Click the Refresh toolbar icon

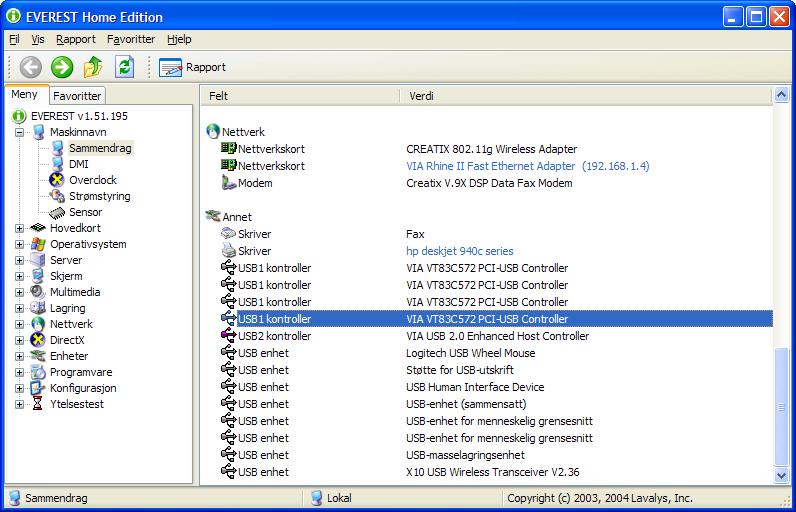click(x=124, y=67)
